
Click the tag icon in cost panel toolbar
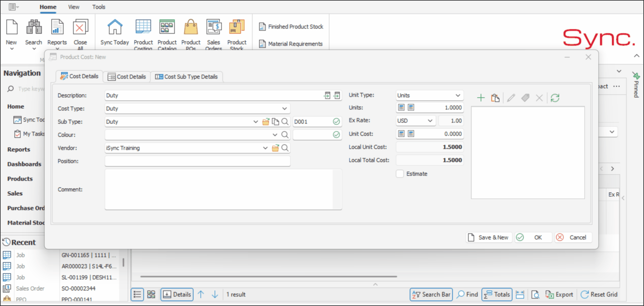(525, 98)
